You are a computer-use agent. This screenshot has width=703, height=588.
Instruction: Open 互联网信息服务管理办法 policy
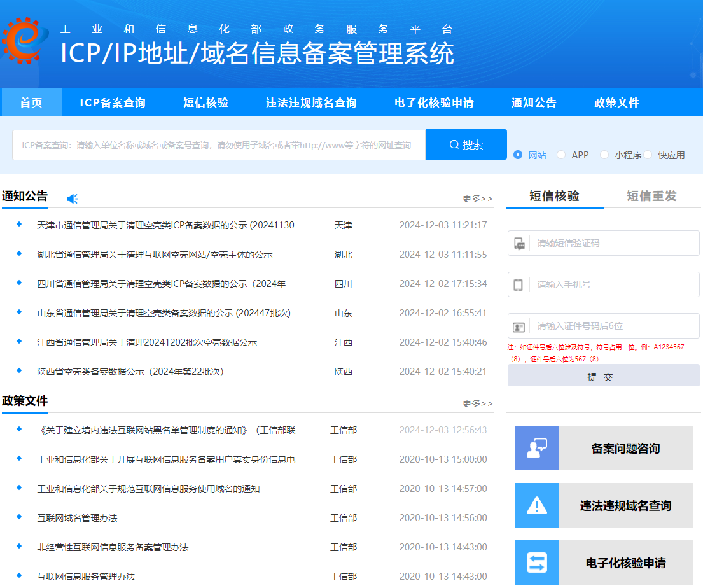[x=86, y=577]
